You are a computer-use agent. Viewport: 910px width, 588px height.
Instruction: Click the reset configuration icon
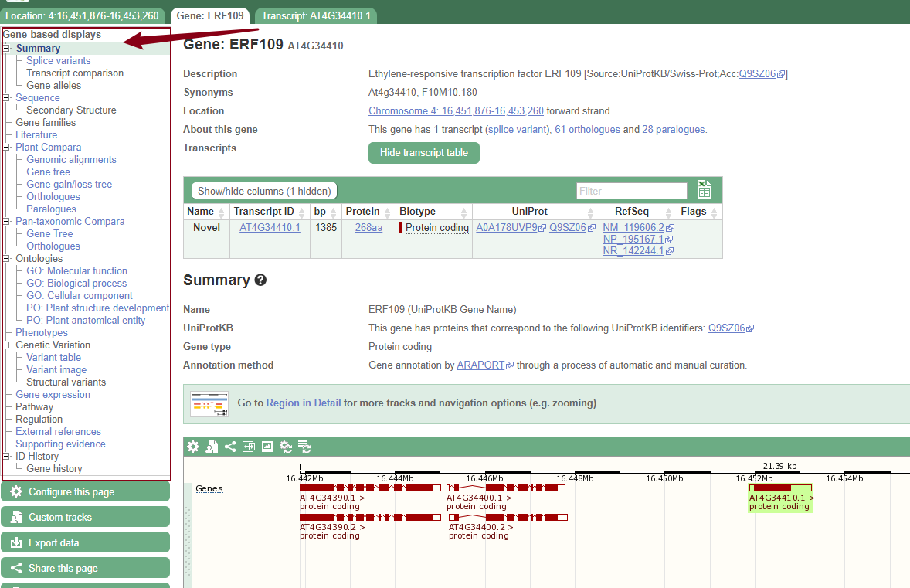[286, 447]
